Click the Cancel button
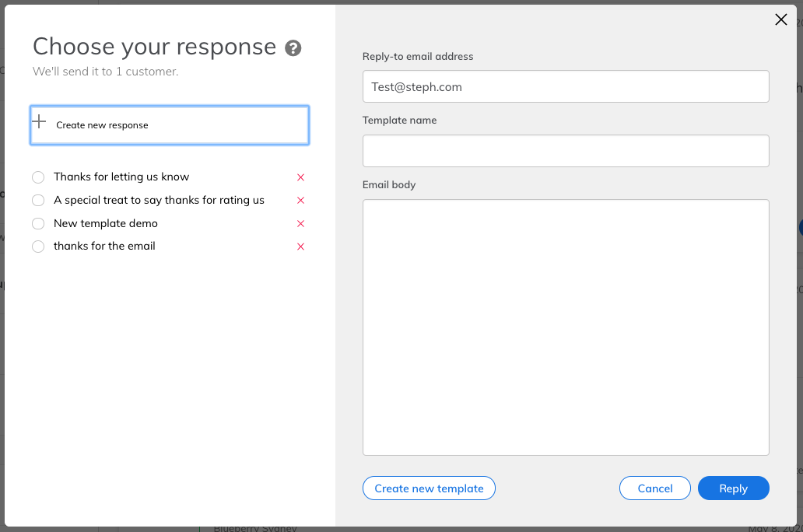This screenshot has width=803, height=532. point(654,488)
